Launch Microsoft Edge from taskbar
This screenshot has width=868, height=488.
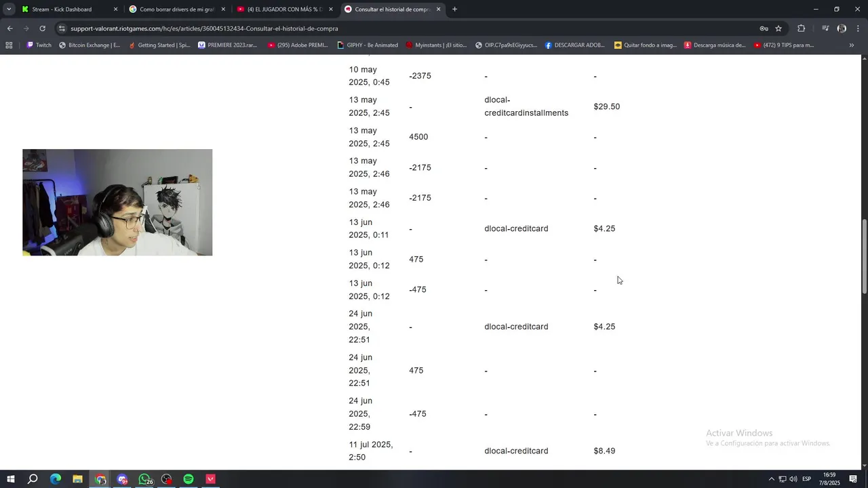click(56, 479)
